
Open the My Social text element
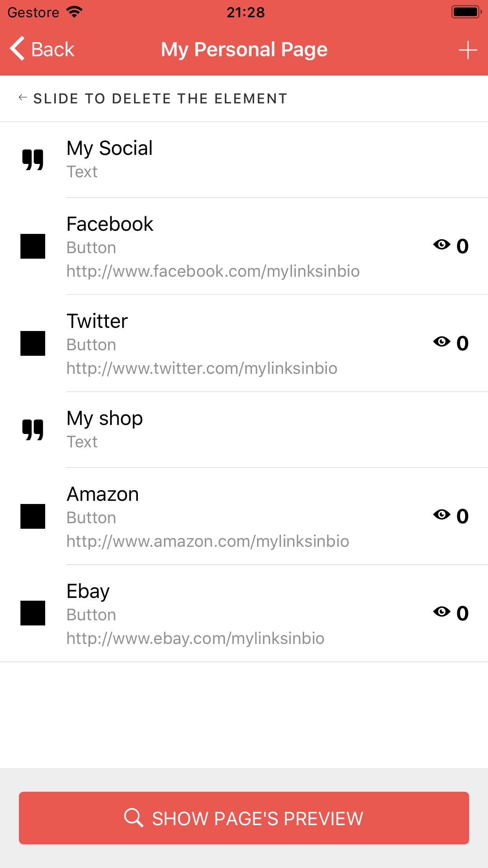(x=110, y=149)
